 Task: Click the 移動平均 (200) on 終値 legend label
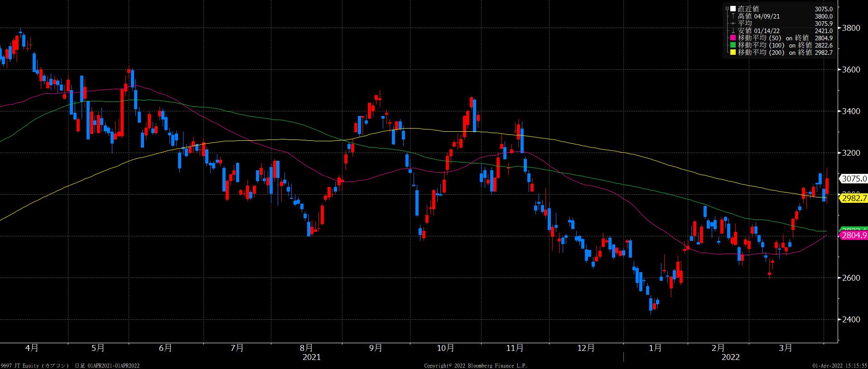775,53
